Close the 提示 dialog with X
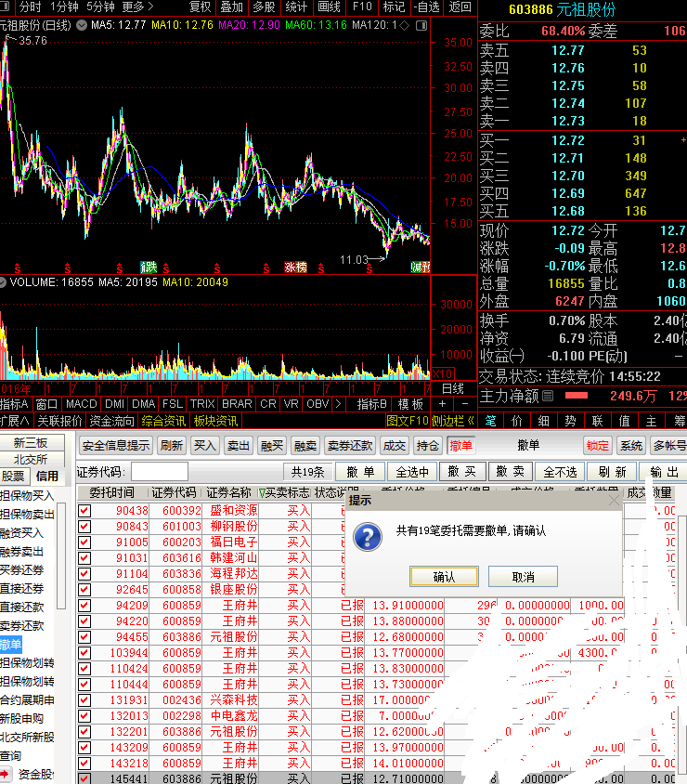687x784 pixels. (x=614, y=501)
